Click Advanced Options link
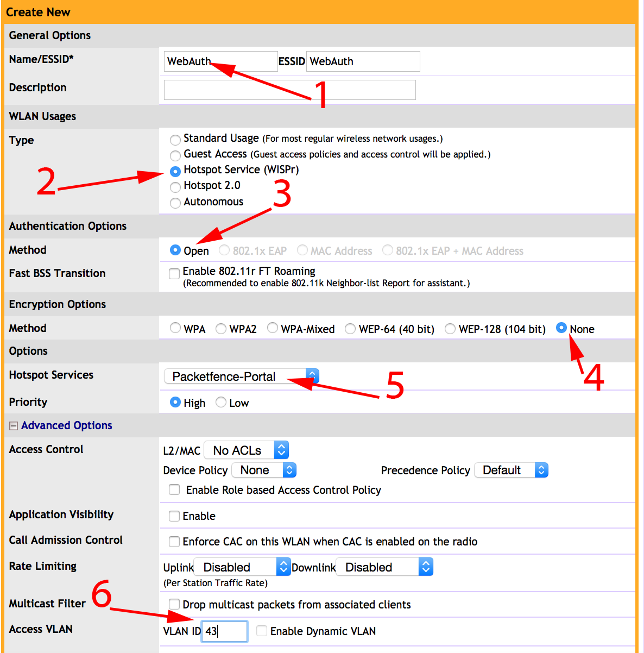This screenshot has height=653, width=644. tap(66, 425)
